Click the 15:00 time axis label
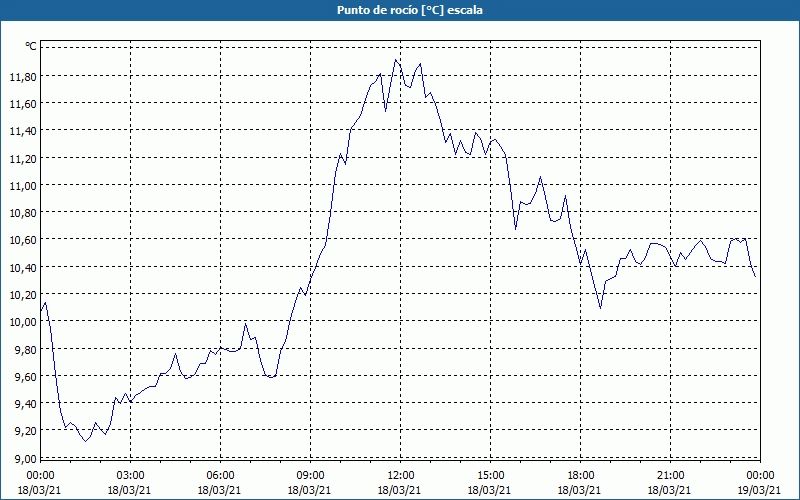800x500 pixels. 490,476
